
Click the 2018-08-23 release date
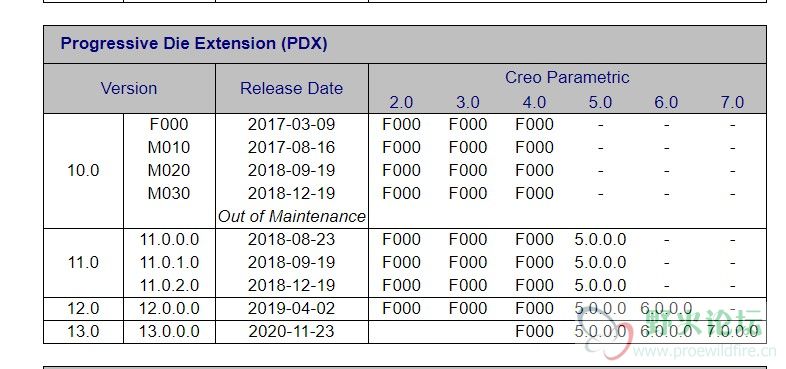(292, 240)
